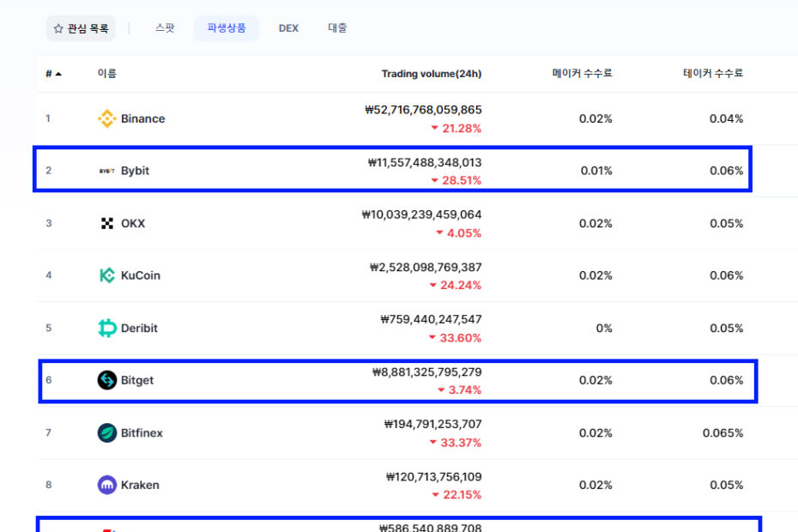The width and height of the screenshot is (798, 532).
Task: Sort by 이름 column header
Action: 107,73
